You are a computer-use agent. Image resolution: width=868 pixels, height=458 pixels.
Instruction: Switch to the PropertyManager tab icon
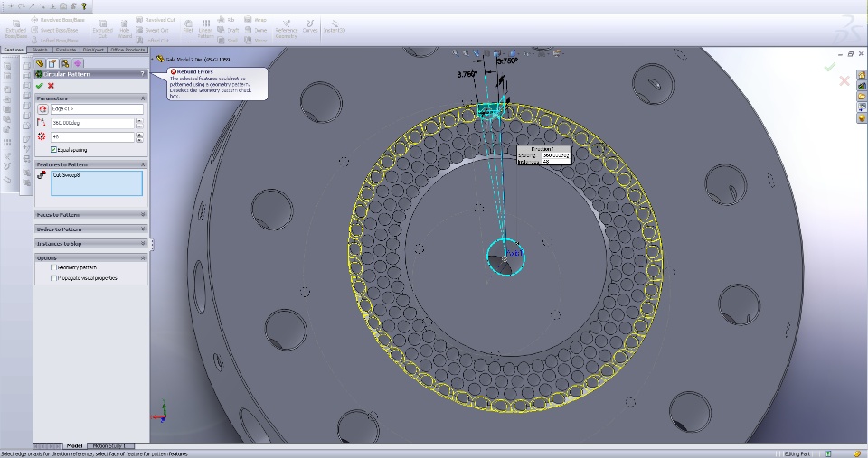tap(52, 63)
